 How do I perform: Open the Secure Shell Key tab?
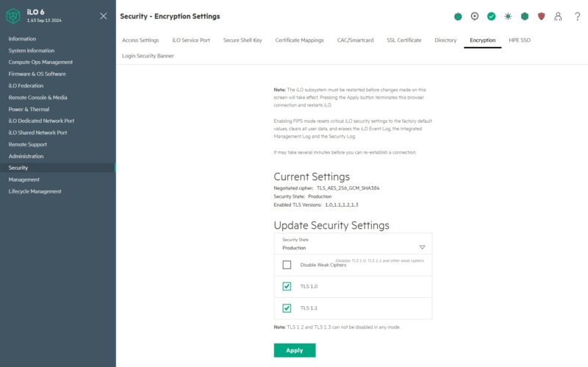tap(243, 40)
